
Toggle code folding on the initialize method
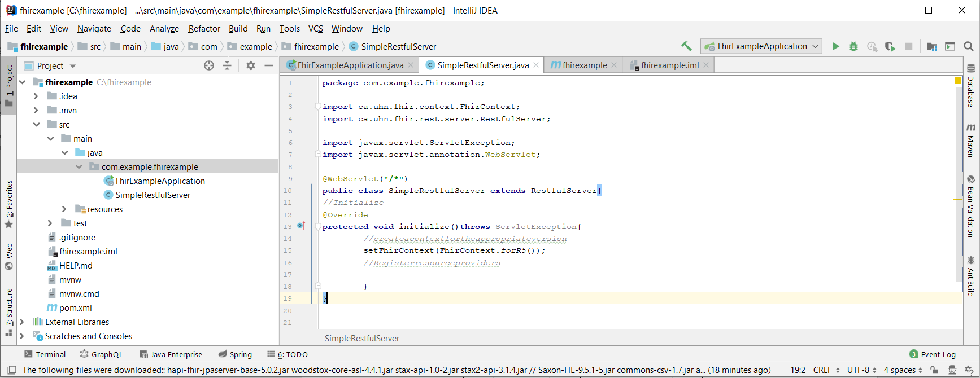pos(318,227)
